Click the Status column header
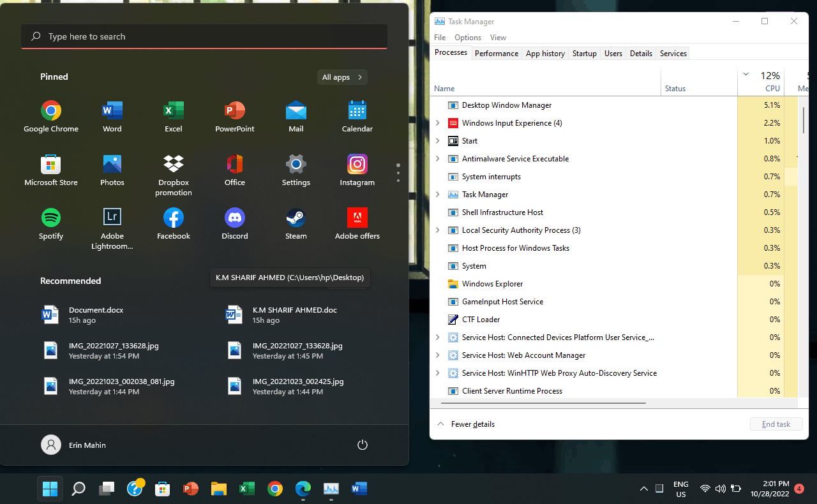 [x=699, y=82]
